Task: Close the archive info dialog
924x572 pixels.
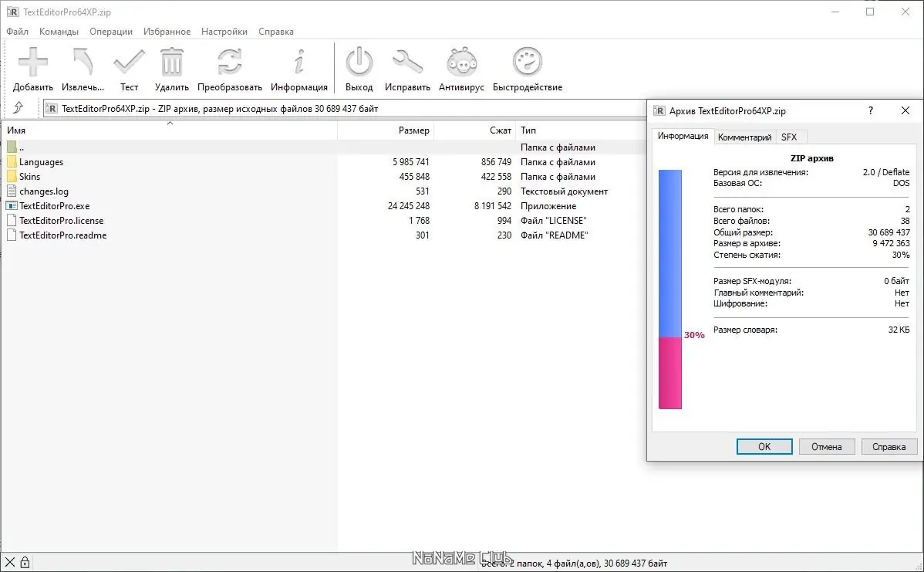Action: point(905,110)
